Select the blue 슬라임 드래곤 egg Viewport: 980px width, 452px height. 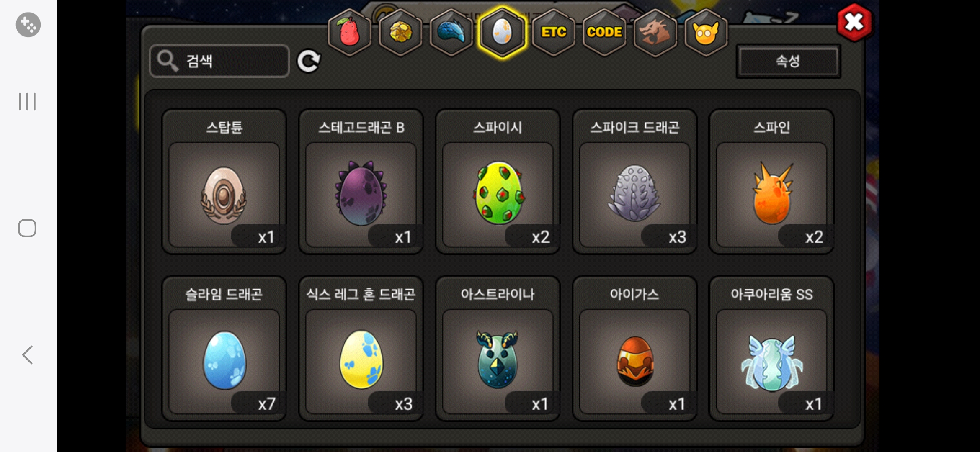[x=224, y=348]
